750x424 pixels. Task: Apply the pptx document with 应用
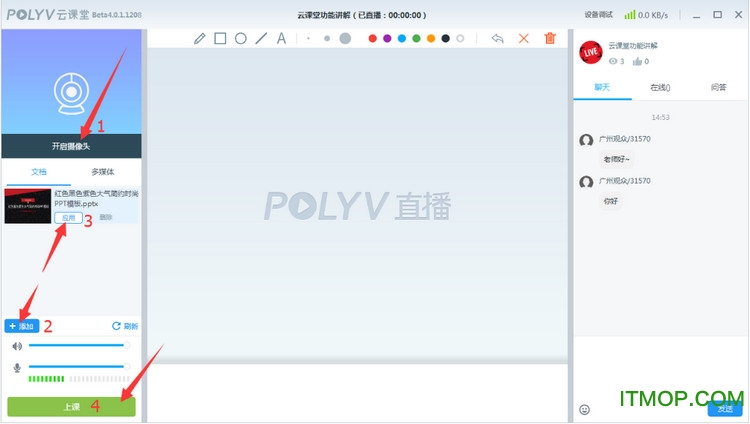coord(68,218)
